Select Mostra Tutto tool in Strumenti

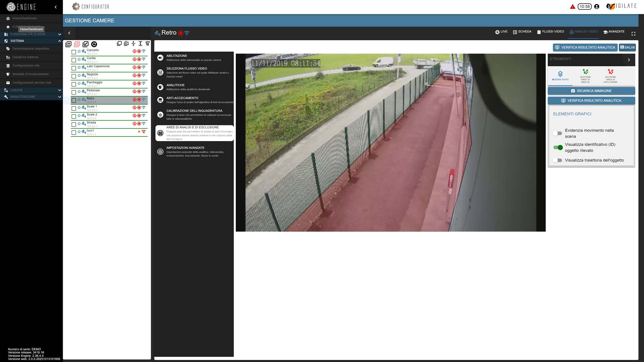tap(560, 76)
